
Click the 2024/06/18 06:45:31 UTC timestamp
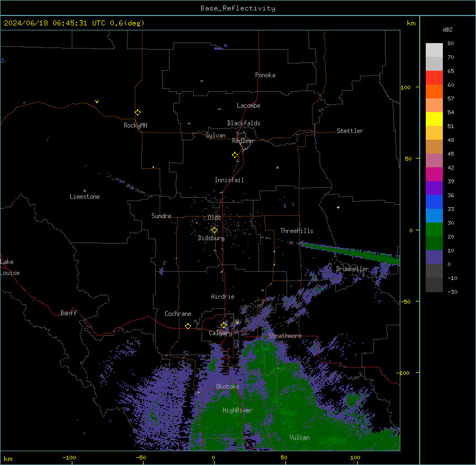click(x=55, y=23)
